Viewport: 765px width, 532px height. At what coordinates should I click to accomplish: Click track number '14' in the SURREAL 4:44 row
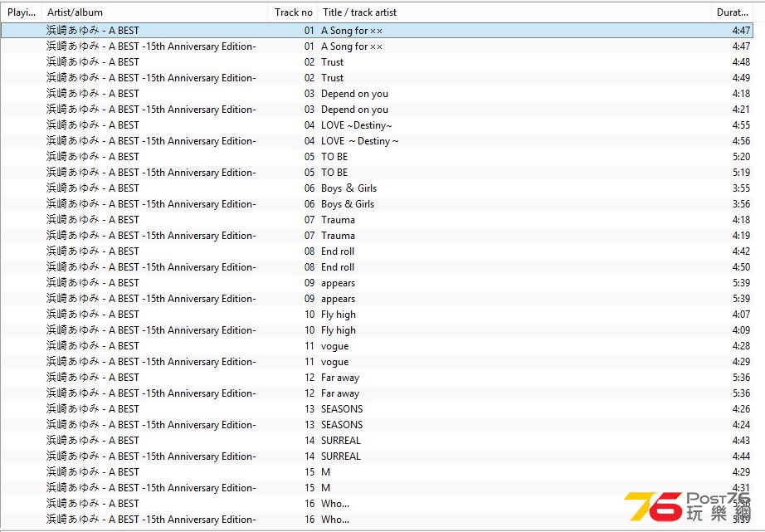coord(309,456)
